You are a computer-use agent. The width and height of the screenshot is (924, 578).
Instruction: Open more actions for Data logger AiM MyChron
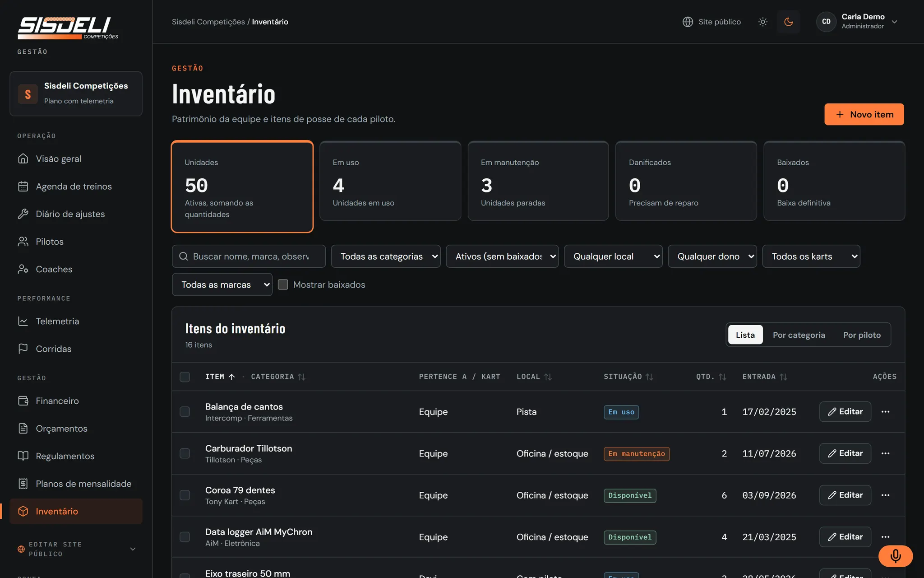point(885,537)
